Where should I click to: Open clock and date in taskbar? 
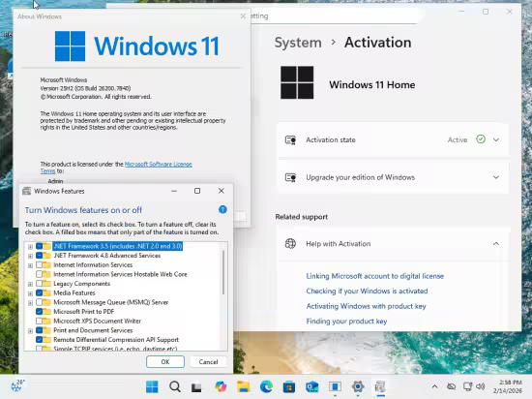508,386
